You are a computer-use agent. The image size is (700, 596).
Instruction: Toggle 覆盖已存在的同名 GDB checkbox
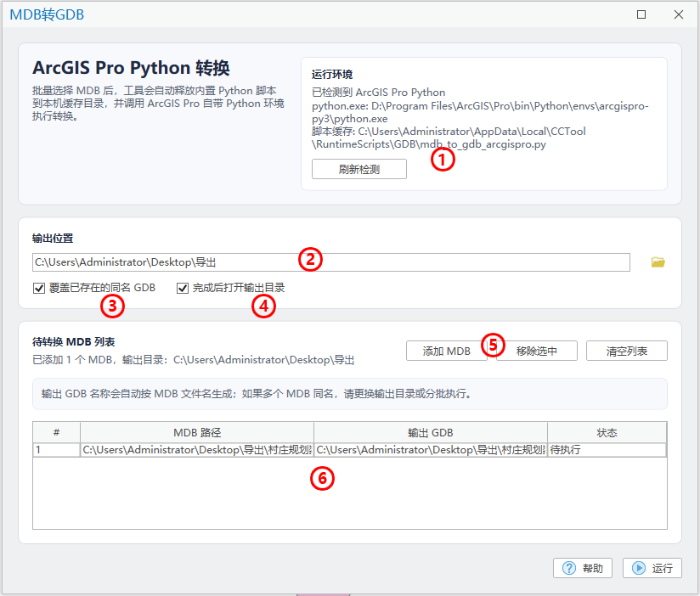(39, 288)
